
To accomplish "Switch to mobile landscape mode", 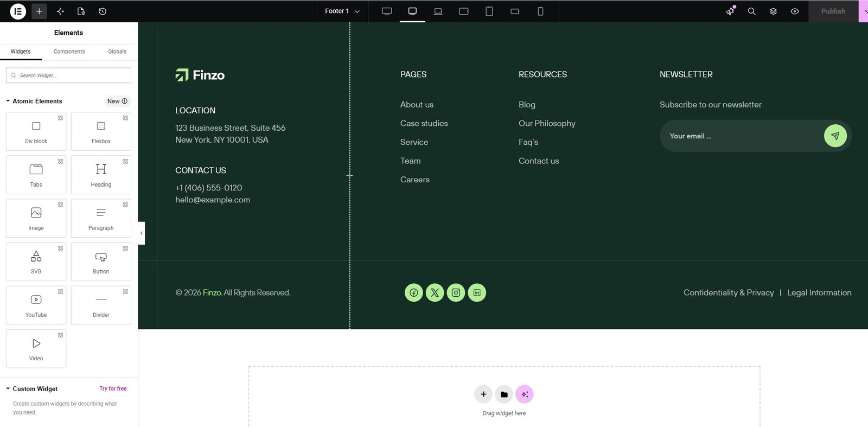I will tap(515, 11).
